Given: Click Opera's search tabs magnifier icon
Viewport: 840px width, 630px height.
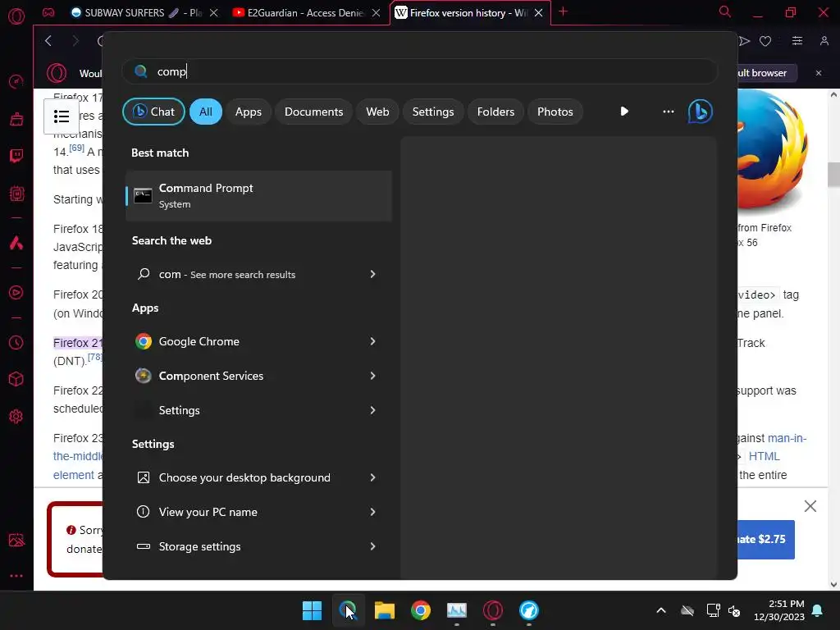Looking at the screenshot, I should point(725,11).
